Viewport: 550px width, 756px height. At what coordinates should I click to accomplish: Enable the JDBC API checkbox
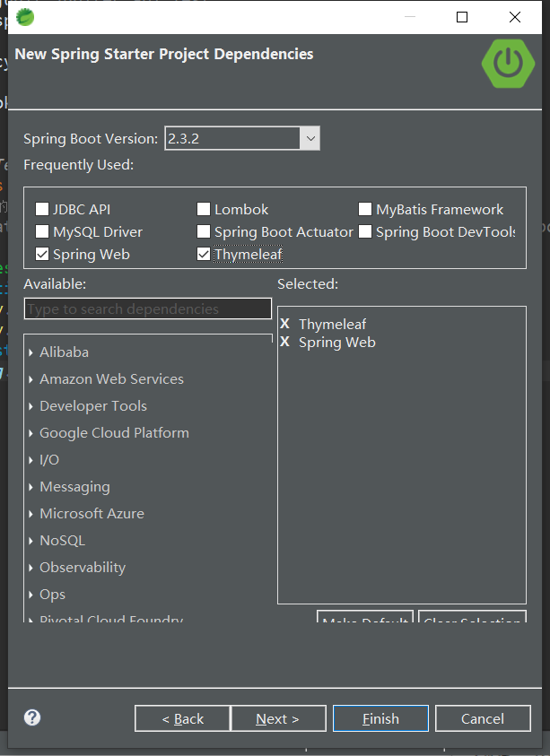(x=42, y=209)
